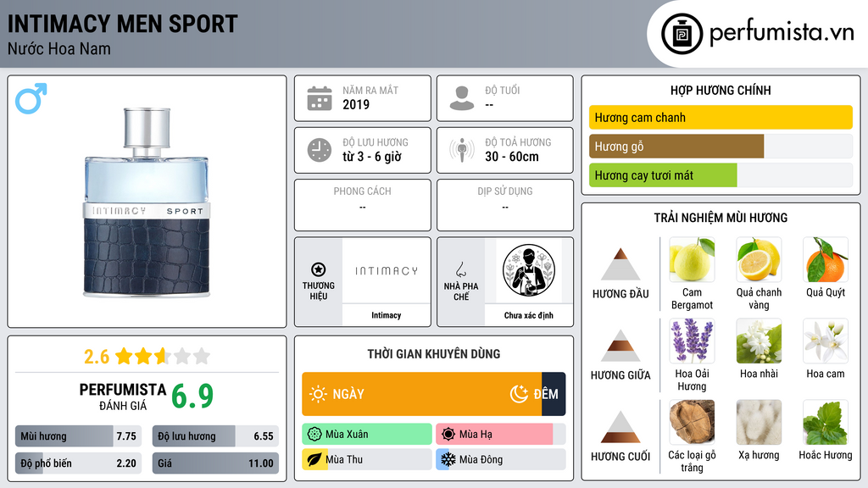Click the Mùi hương 7.75 rating bar
The width and height of the screenshot is (868, 488).
78,436
